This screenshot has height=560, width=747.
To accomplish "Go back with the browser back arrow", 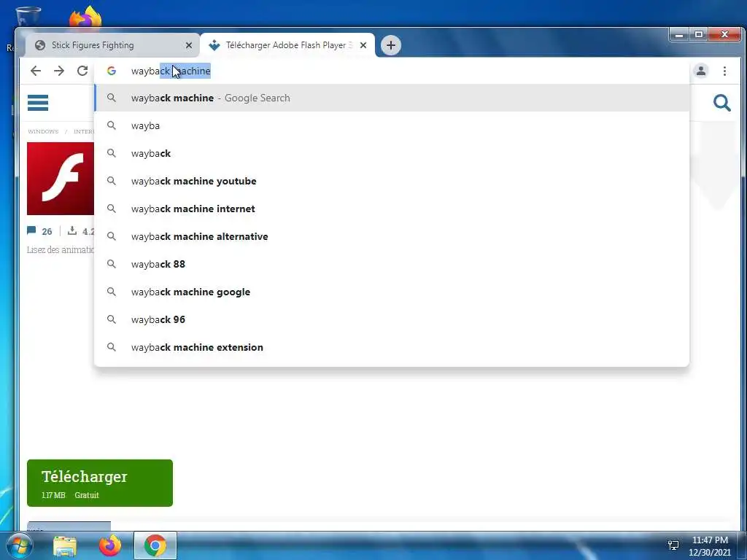I will pyautogui.click(x=36, y=71).
